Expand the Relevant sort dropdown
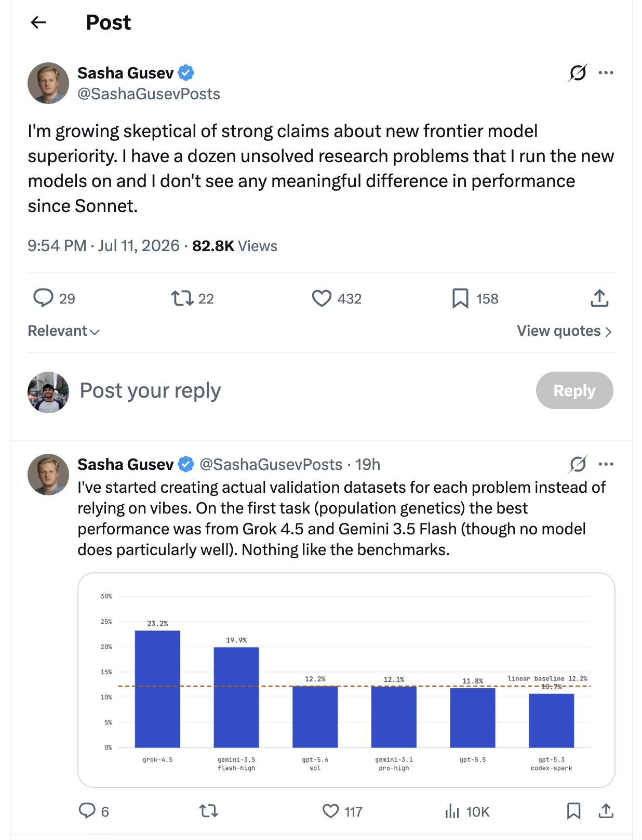The width and height of the screenshot is (642, 840). [63, 331]
